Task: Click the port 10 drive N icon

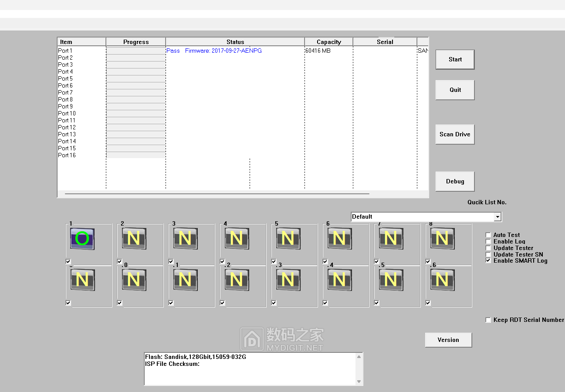Action: [134, 280]
